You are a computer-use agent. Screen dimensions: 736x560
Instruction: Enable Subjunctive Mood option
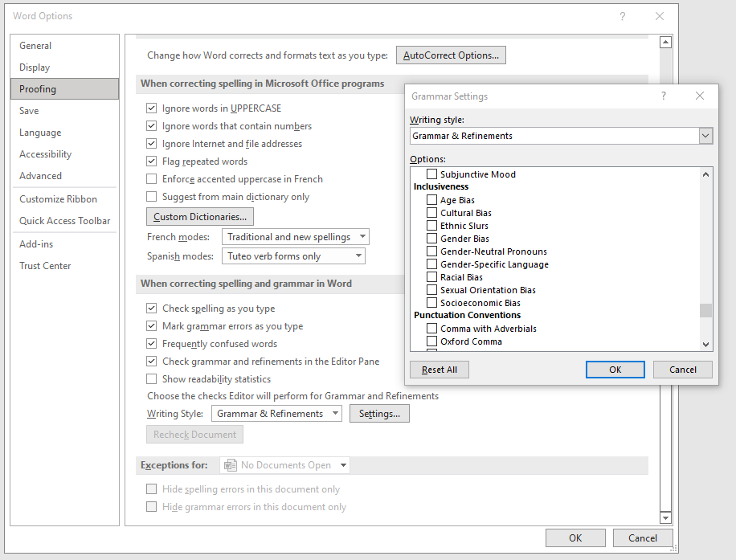pyautogui.click(x=431, y=174)
